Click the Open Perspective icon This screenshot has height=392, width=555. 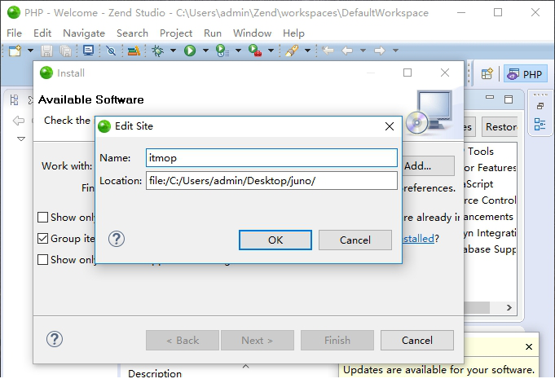pos(487,74)
